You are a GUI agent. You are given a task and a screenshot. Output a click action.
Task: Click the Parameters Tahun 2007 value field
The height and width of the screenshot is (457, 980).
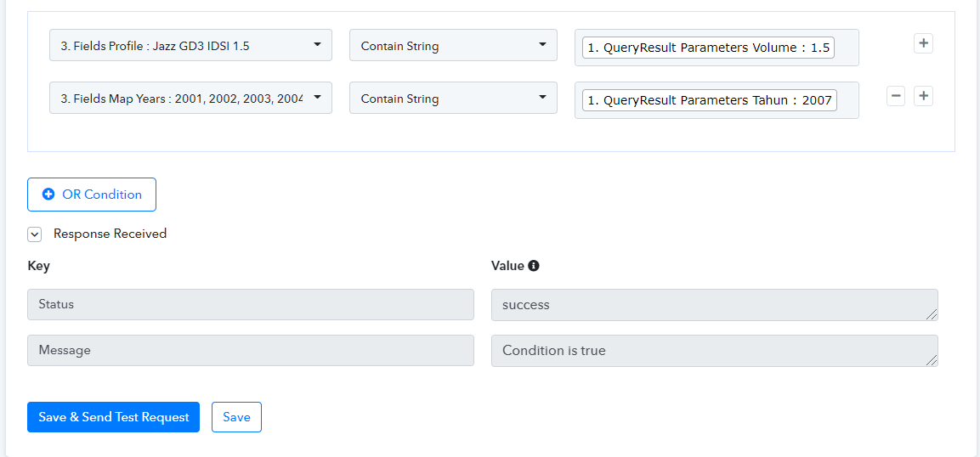[x=710, y=100]
